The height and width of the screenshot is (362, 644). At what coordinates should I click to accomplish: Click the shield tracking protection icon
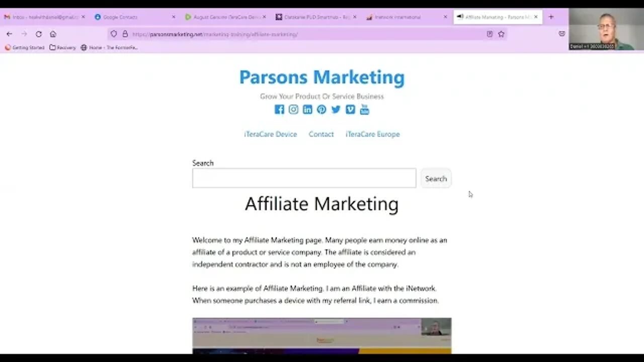click(114, 34)
